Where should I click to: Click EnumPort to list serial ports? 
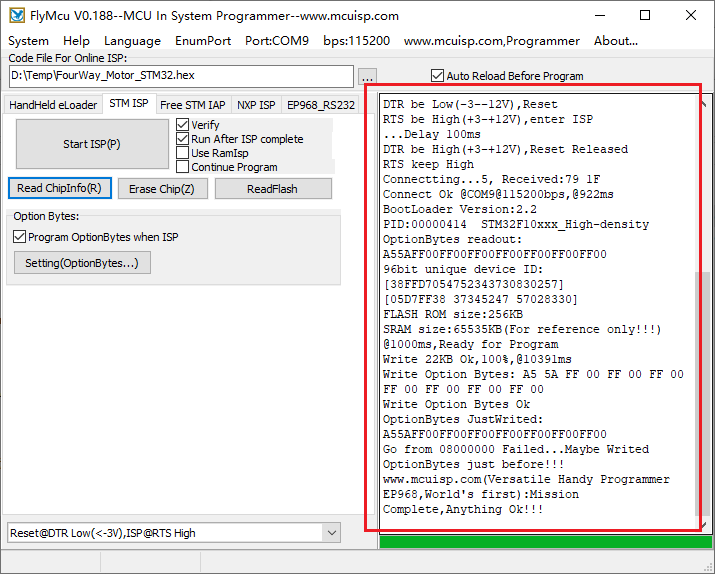tap(203, 41)
